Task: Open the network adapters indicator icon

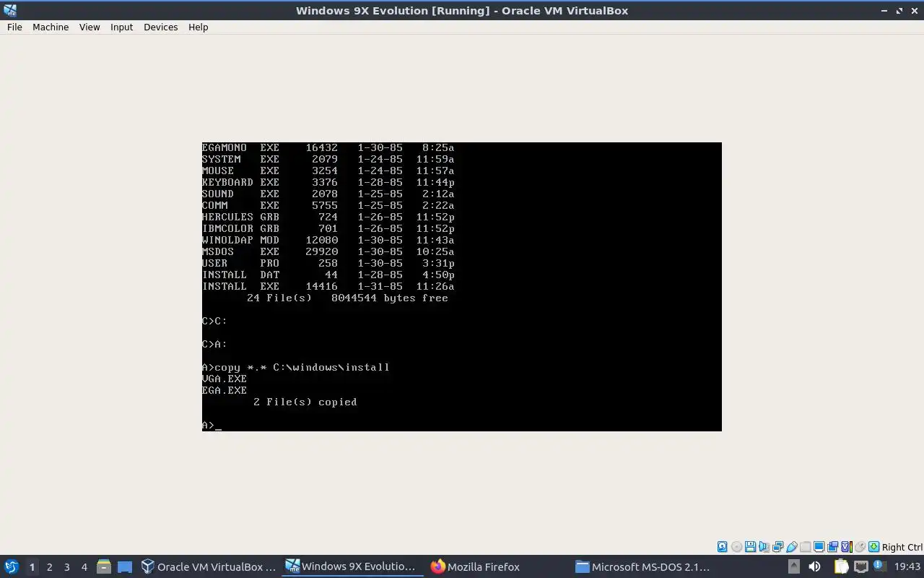Action: click(777, 547)
